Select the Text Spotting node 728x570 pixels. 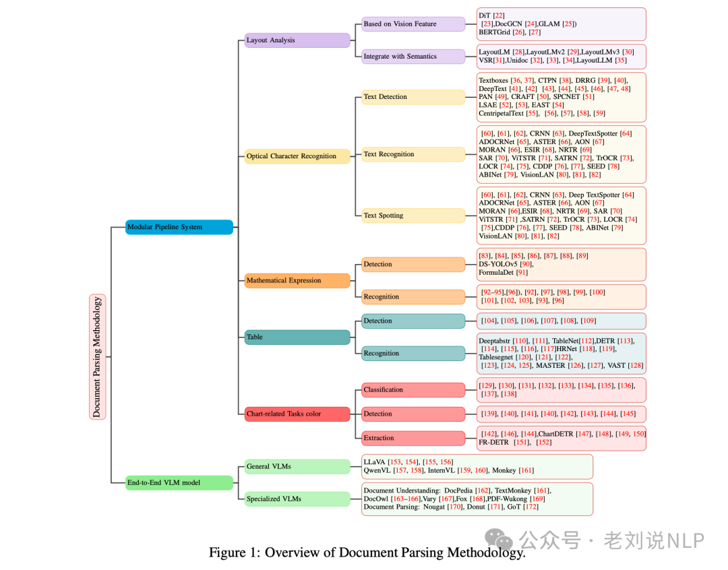[x=413, y=216]
